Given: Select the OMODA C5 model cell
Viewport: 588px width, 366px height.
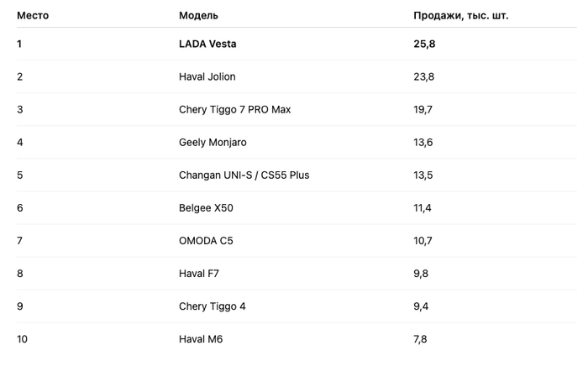Looking at the screenshot, I should pos(206,240).
